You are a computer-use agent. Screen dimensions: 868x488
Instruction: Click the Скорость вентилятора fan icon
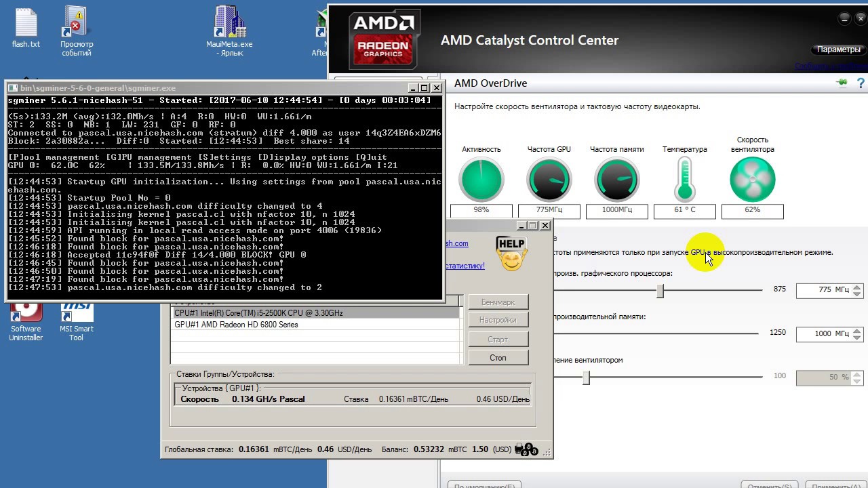pyautogui.click(x=752, y=180)
